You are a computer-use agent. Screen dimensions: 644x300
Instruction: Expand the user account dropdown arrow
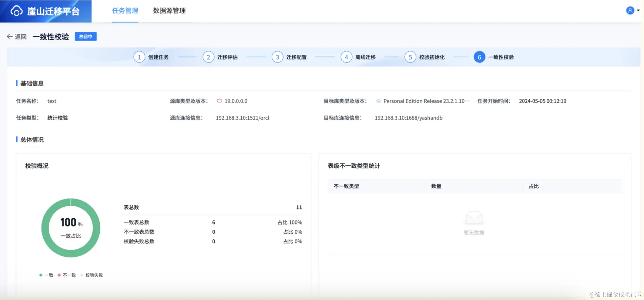click(x=638, y=11)
